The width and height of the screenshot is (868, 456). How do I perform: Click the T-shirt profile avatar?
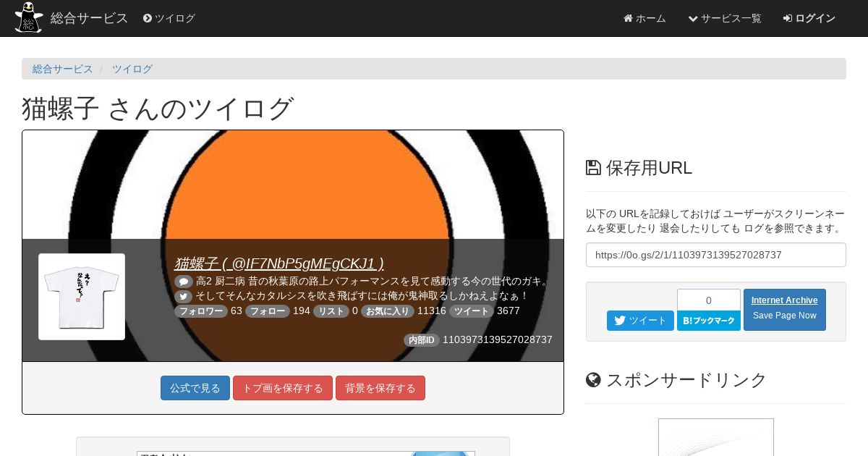click(x=82, y=297)
